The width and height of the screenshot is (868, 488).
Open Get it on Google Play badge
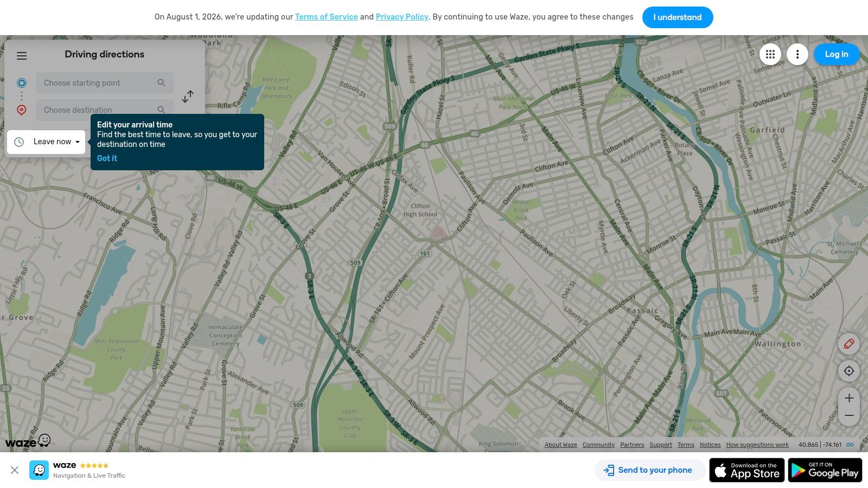825,470
